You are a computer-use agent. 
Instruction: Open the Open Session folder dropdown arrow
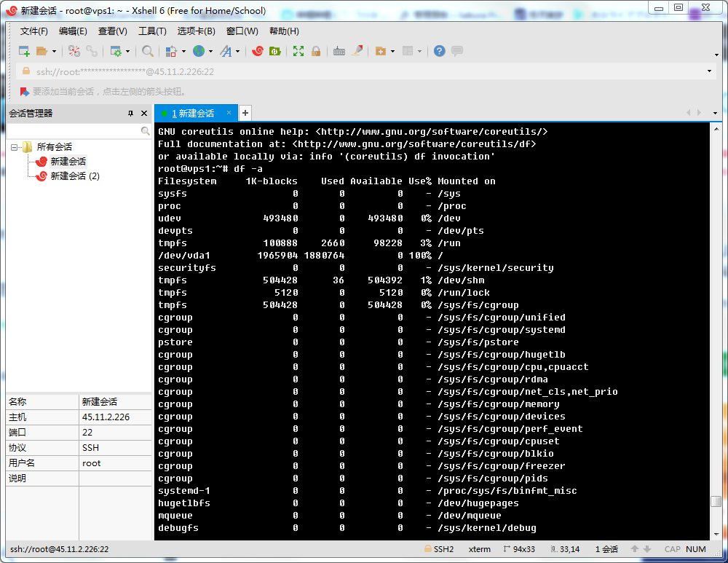(54, 52)
